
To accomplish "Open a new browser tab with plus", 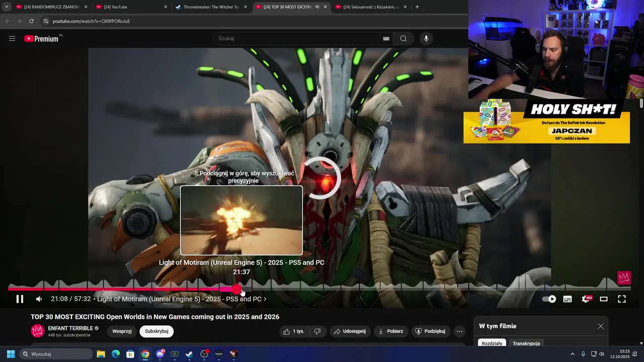I will (x=417, y=7).
